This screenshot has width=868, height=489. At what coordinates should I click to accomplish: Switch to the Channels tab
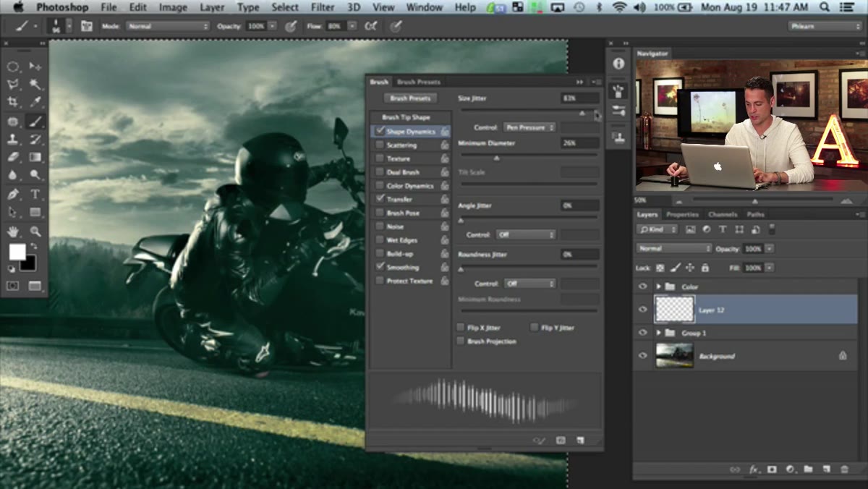coord(722,215)
